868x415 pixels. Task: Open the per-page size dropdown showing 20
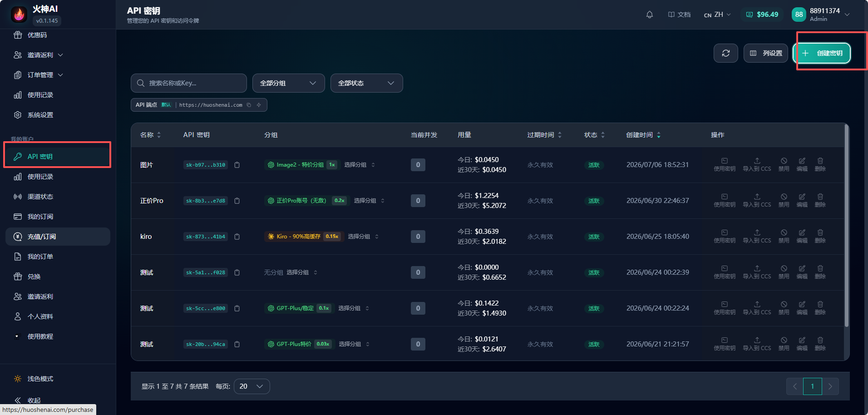[x=252, y=386]
